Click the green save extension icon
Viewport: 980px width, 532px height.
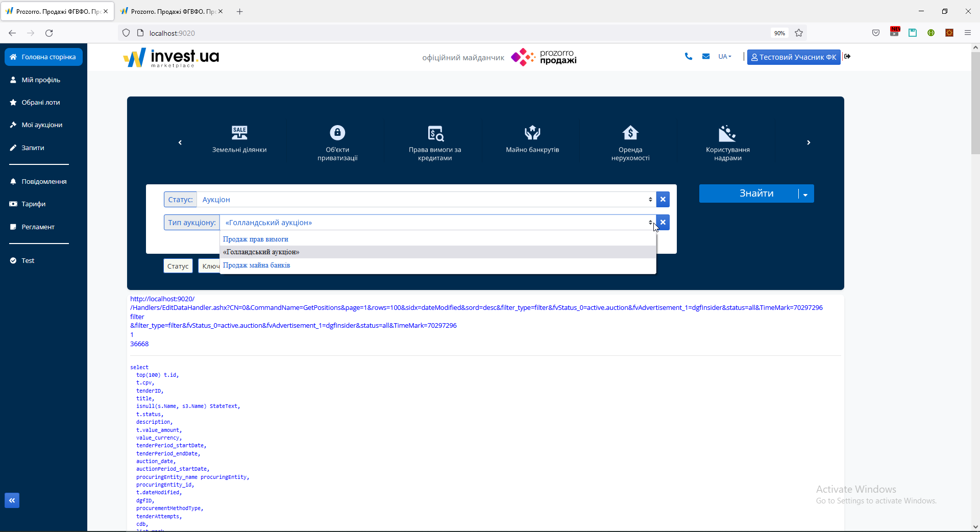coord(913,33)
